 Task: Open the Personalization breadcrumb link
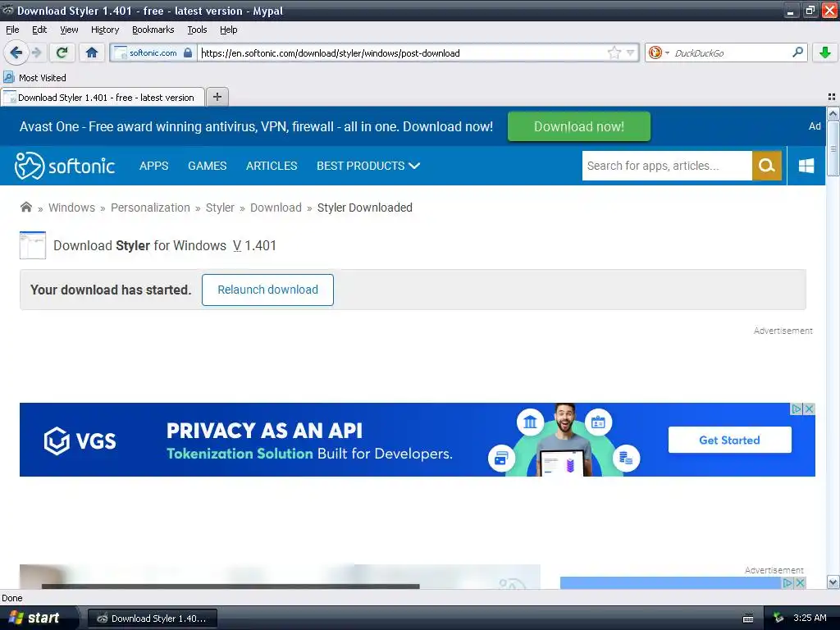pyautogui.click(x=150, y=208)
